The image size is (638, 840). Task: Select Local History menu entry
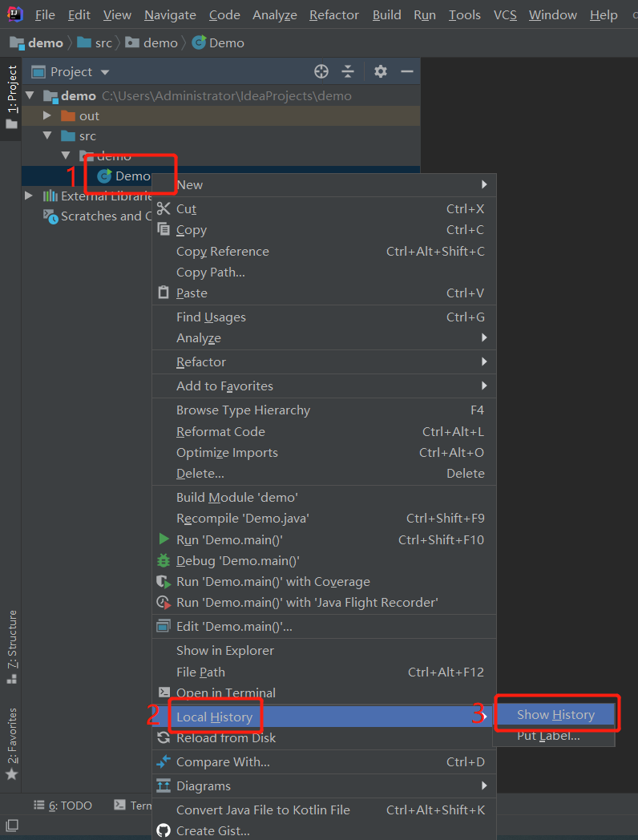coord(324,717)
